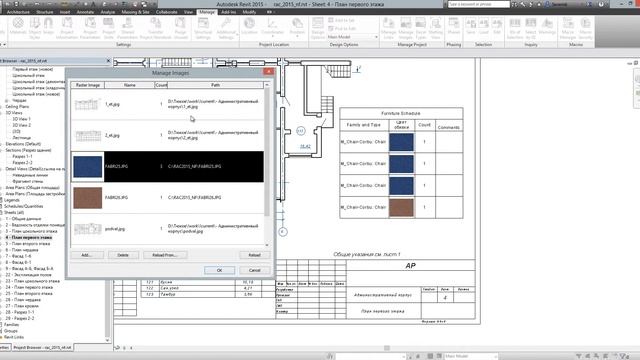The width and height of the screenshot is (640, 360).
Task: Select the 2_et.jpg image row thumbnail
Action: [x=88, y=136]
